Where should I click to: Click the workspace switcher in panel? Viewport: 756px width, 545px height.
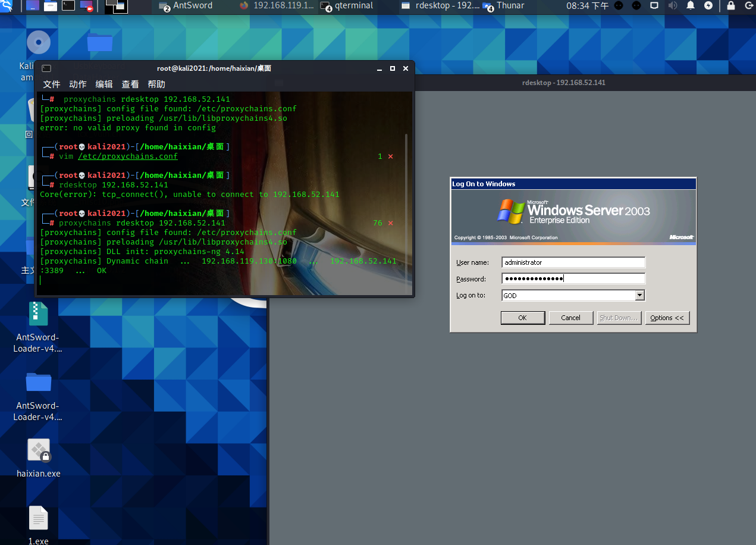(116, 7)
